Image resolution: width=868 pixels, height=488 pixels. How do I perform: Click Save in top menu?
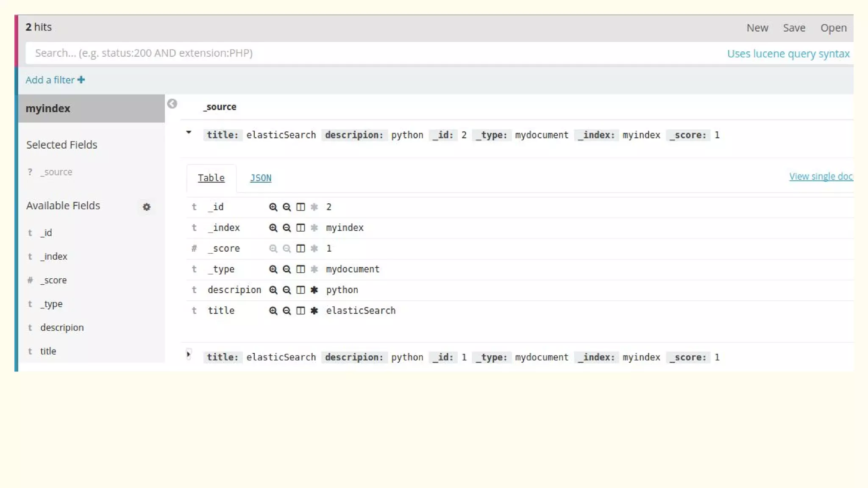794,28
